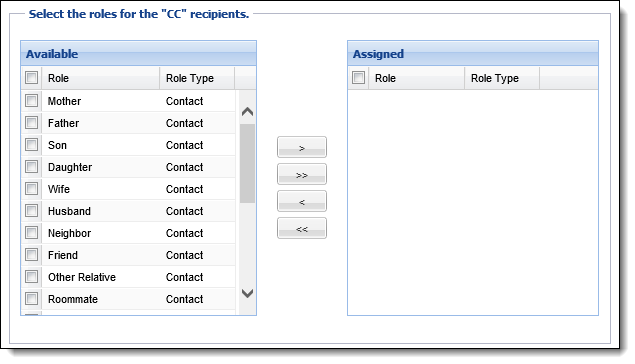Click the double left arrow remove-all button

[x=302, y=228]
